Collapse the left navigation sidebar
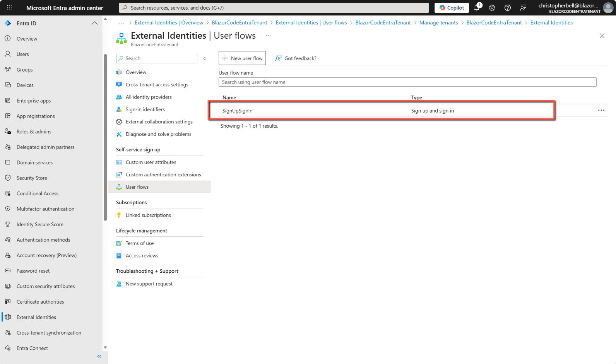Image resolution: width=616 pixels, height=364 pixels. coord(99,356)
